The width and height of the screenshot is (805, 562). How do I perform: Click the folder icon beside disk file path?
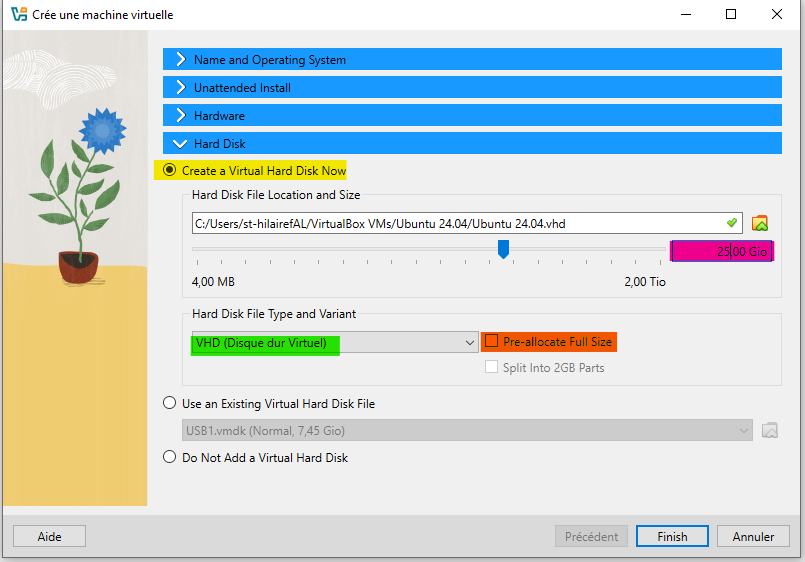(759, 223)
